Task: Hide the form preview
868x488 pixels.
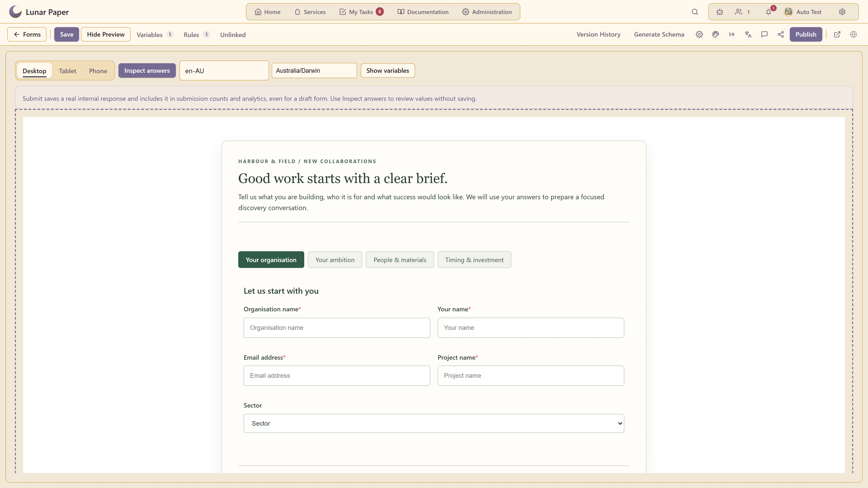Action: pos(106,34)
